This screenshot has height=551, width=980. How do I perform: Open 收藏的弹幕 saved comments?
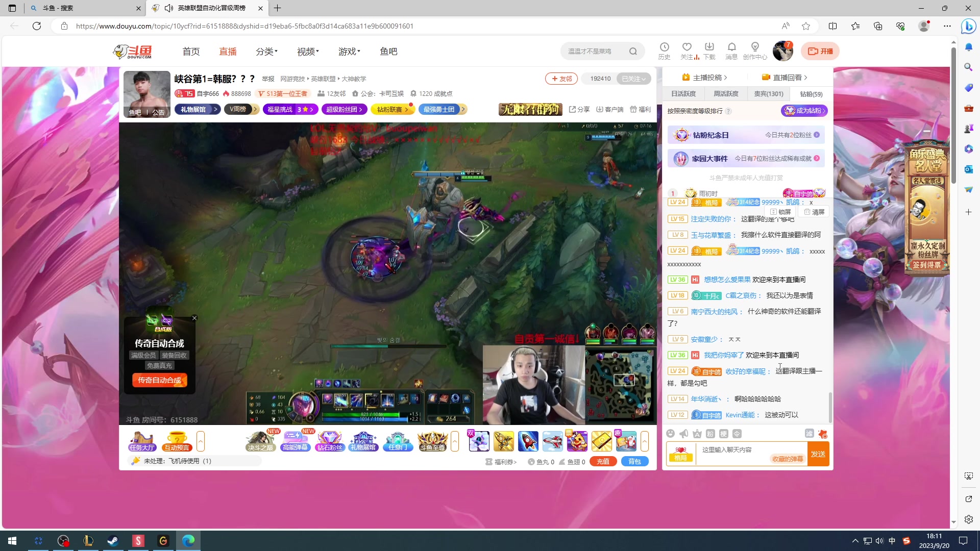point(788,459)
